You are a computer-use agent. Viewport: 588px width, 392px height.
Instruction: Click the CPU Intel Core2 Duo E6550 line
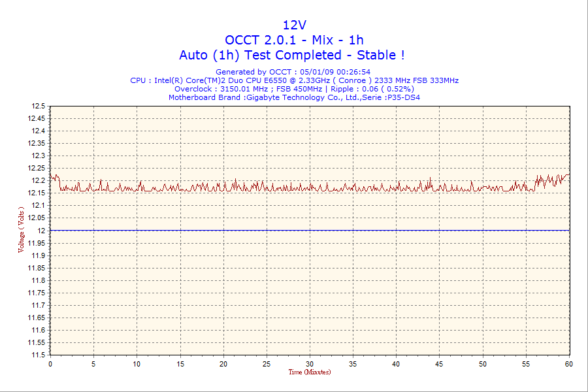[295, 80]
